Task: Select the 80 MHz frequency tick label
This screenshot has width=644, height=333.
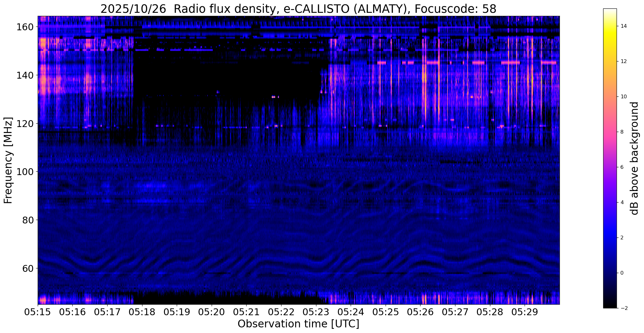Action: pyautogui.click(x=27, y=220)
